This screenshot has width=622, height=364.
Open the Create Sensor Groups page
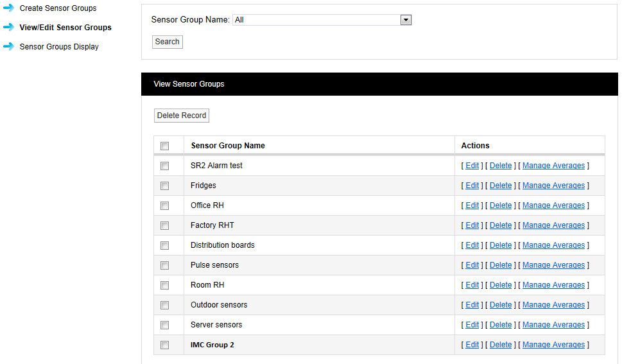[x=58, y=8]
